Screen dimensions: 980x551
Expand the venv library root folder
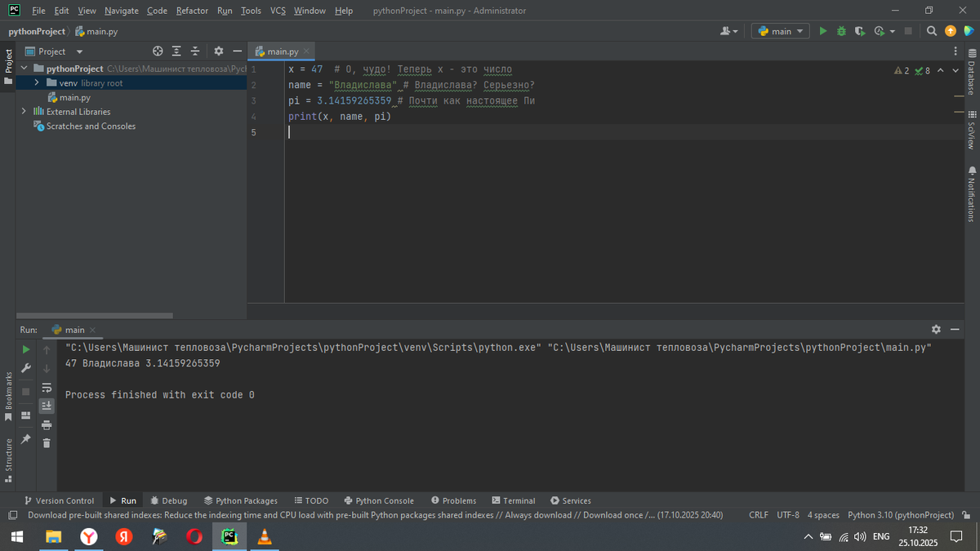[x=37, y=83]
